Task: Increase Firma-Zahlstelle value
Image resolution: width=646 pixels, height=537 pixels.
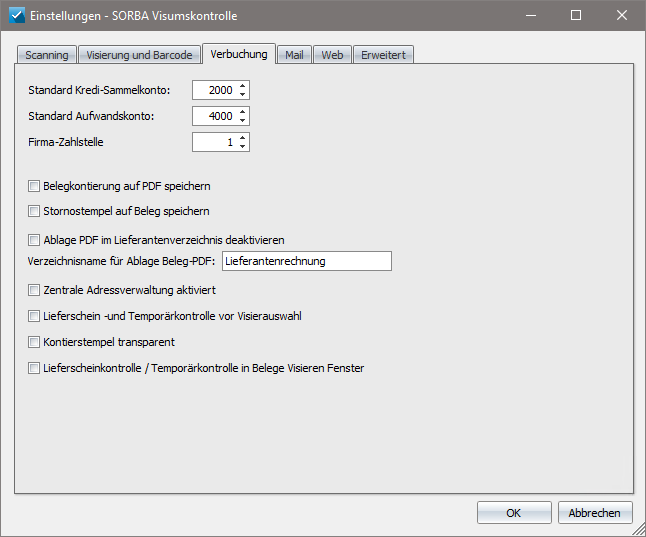Action: (x=243, y=138)
